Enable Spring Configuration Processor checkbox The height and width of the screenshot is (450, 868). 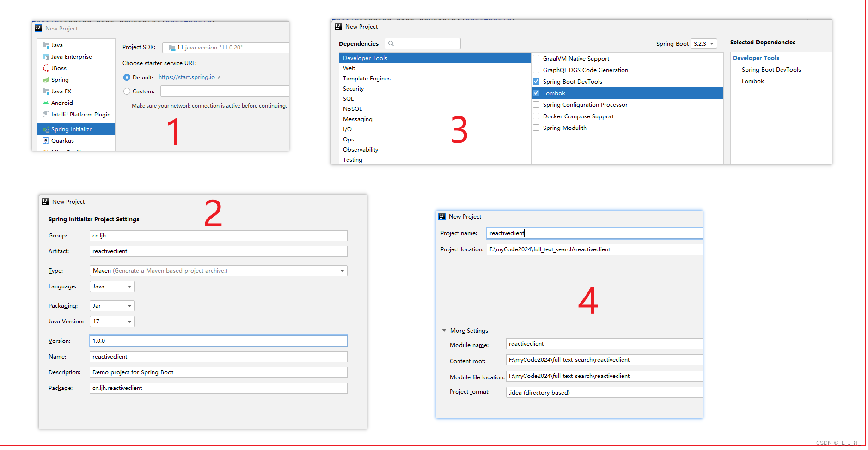pyautogui.click(x=536, y=104)
